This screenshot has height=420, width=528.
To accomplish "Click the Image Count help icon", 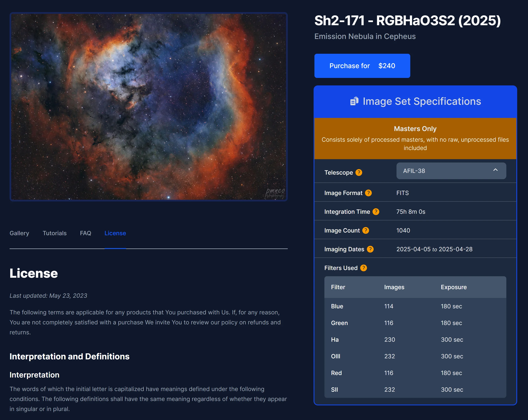I will tap(366, 230).
